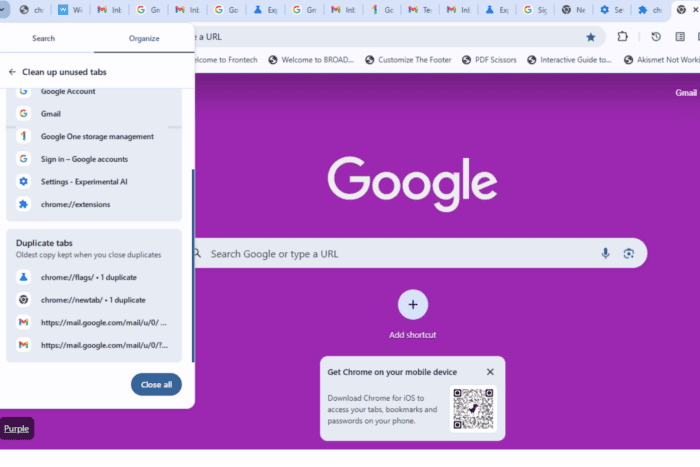This screenshot has height=467, width=700.
Task: Start voice search with microphone icon
Action: tap(605, 254)
